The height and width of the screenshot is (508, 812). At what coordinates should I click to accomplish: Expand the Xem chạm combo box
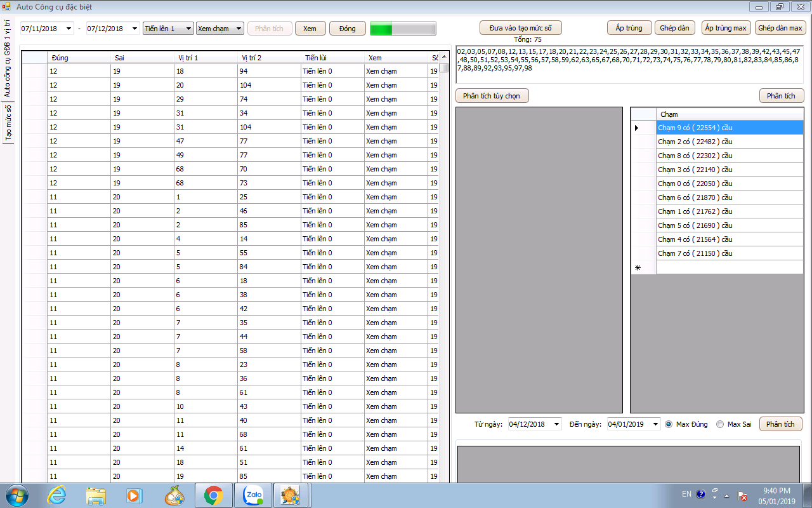point(220,29)
